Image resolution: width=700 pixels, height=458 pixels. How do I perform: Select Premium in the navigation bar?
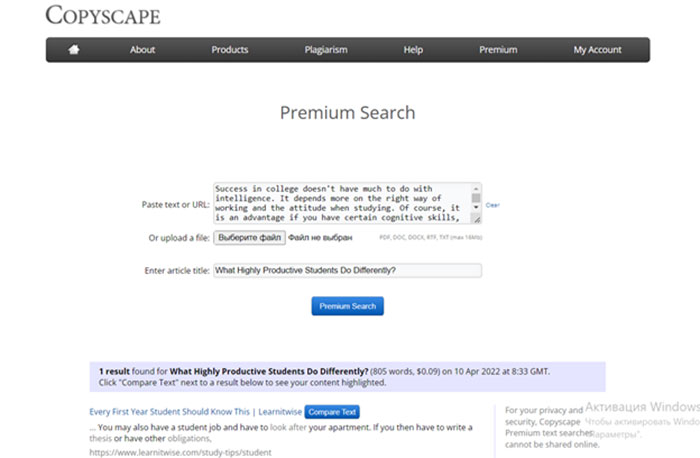(498, 50)
